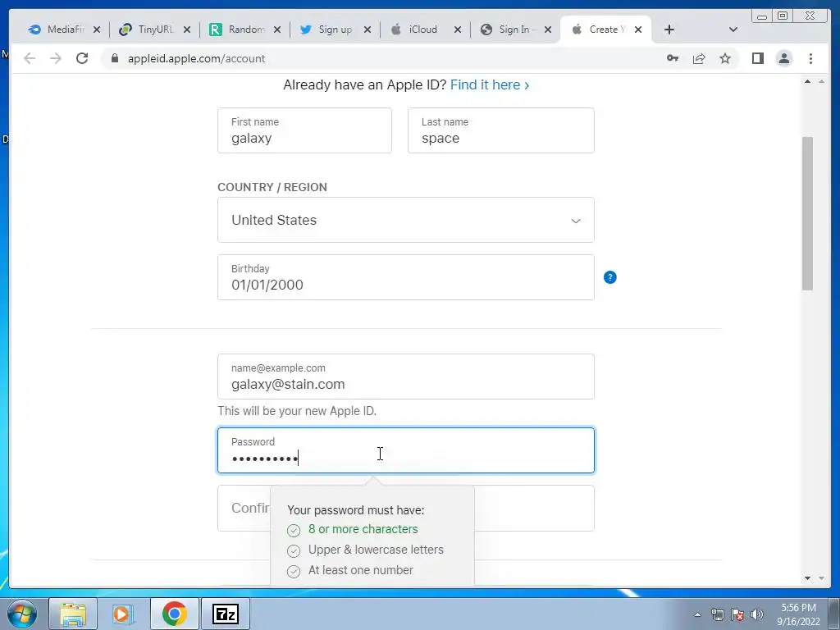
Task: Show hidden system tray icons
Action: click(x=697, y=614)
